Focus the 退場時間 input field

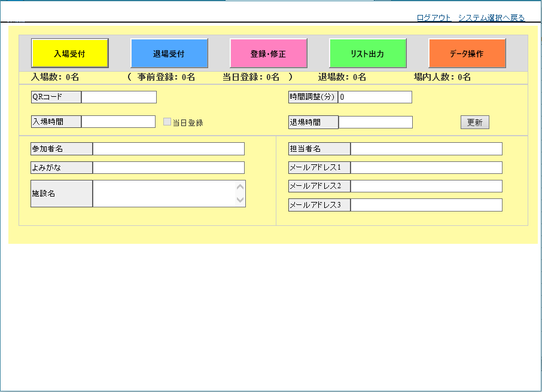click(x=375, y=122)
